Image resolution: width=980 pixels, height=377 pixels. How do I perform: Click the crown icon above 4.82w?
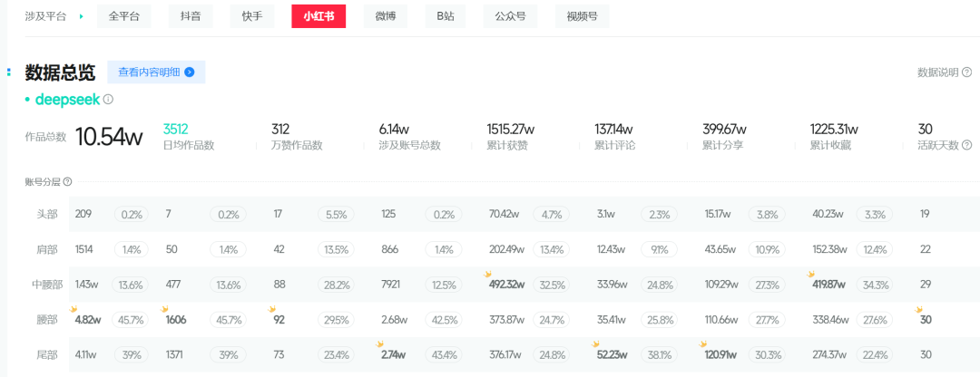[73, 309]
